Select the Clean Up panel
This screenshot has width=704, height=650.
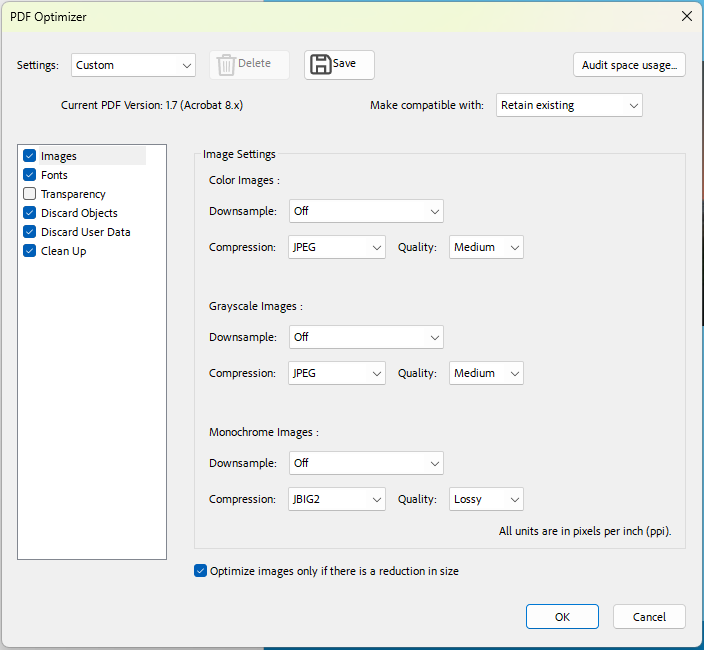coord(63,251)
